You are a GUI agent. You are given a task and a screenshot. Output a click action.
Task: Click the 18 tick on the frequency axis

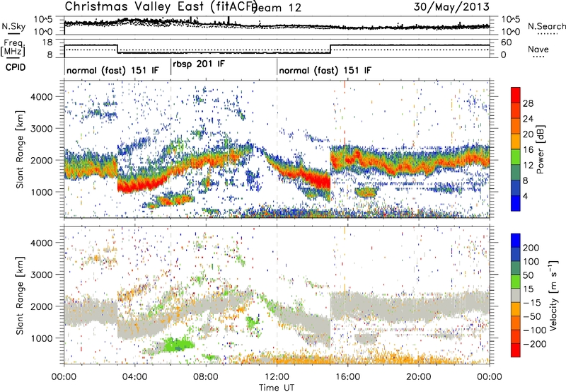pos(47,42)
